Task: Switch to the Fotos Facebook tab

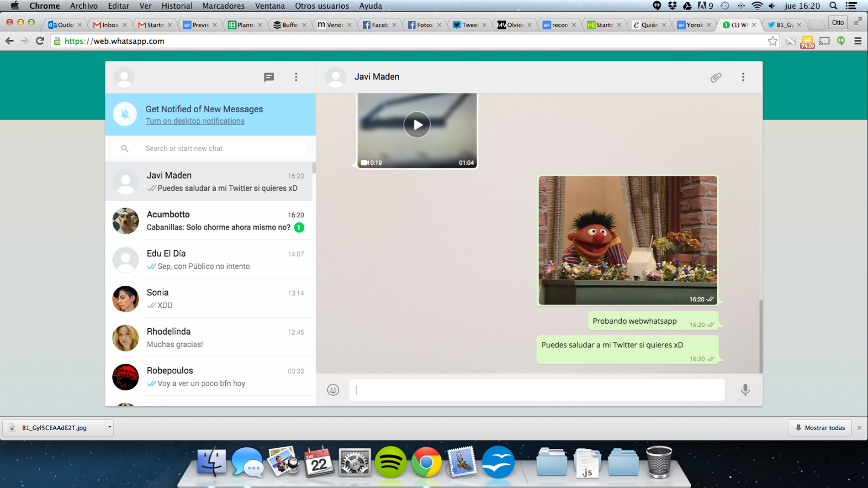Action: click(x=424, y=25)
